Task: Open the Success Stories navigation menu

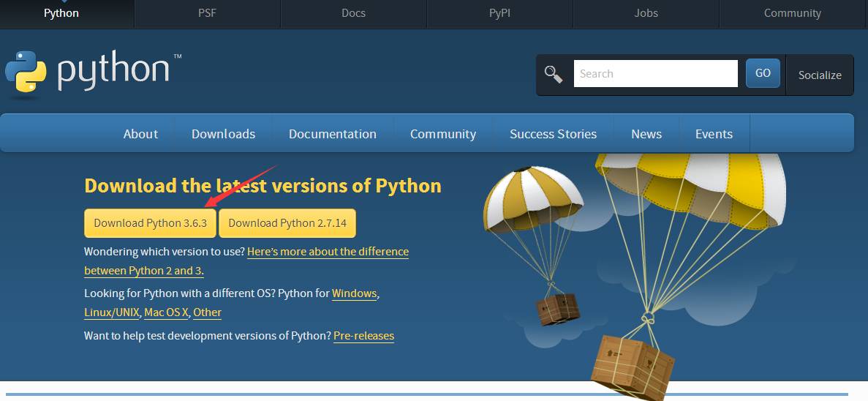Action: (553, 134)
